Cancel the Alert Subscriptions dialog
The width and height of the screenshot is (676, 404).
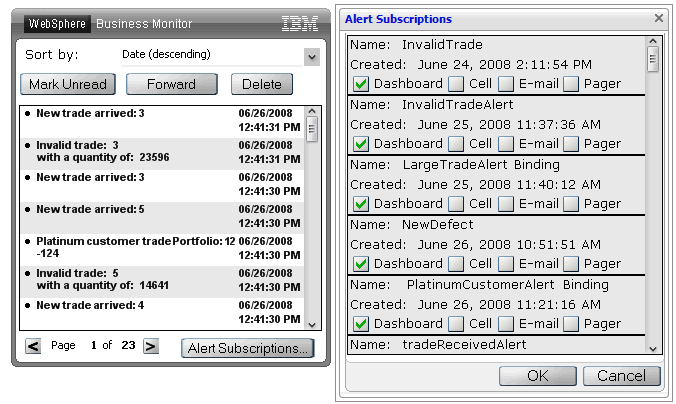tap(622, 376)
